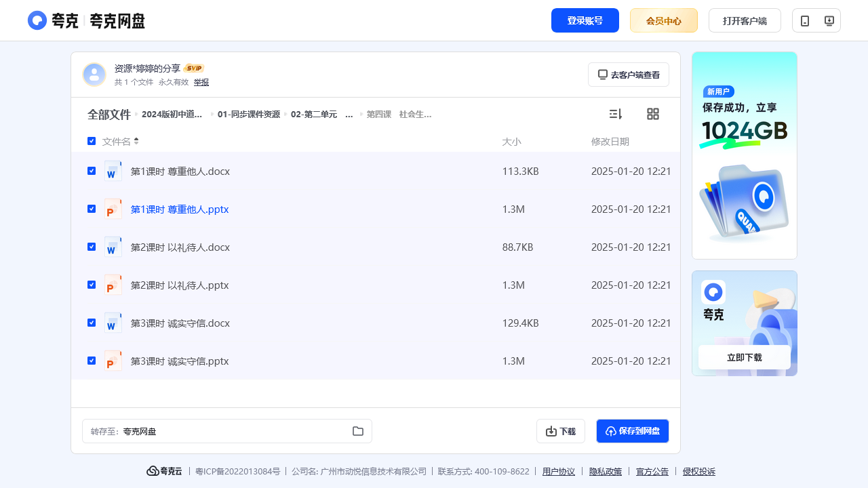Click the 大小 column header
This screenshot has width=868, height=488.
[511, 142]
